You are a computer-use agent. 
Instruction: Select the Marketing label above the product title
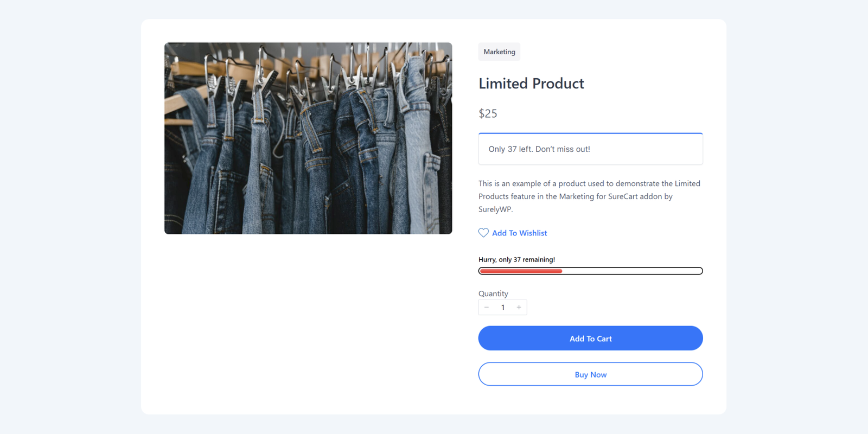[x=499, y=52]
